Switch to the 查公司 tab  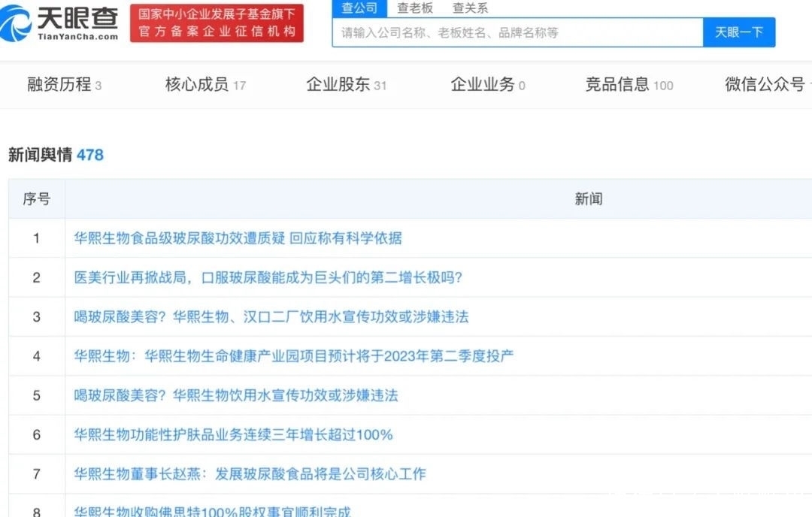(359, 8)
